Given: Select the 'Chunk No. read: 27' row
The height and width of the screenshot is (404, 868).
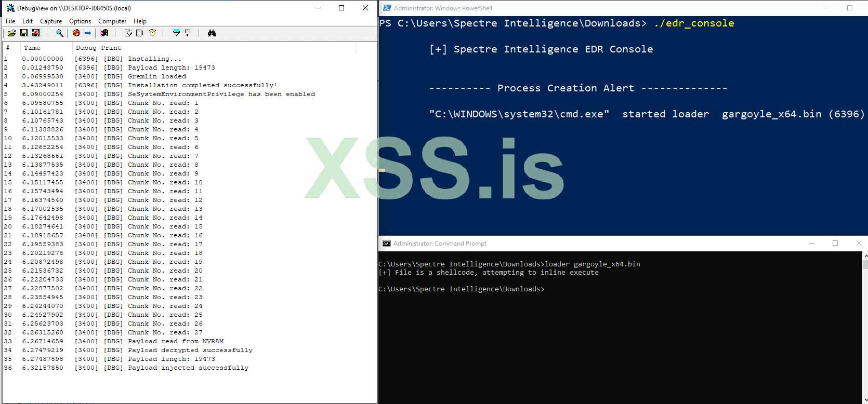Looking at the screenshot, I should tap(190, 333).
